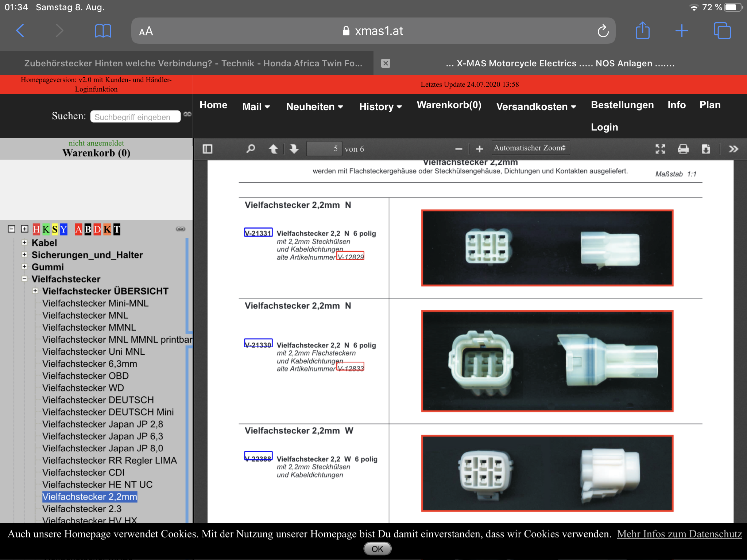Open the PDF search magnifier tool
Viewport: 747px width, 560px height.
[251, 149]
